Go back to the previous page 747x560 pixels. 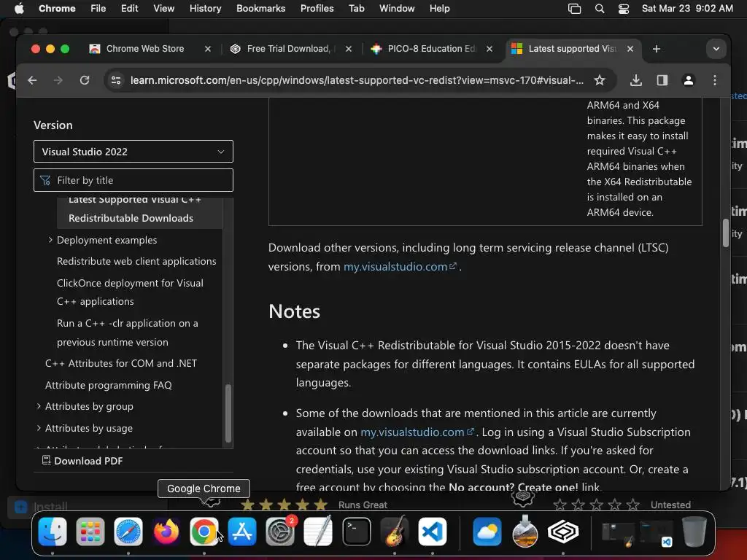[x=32, y=80]
